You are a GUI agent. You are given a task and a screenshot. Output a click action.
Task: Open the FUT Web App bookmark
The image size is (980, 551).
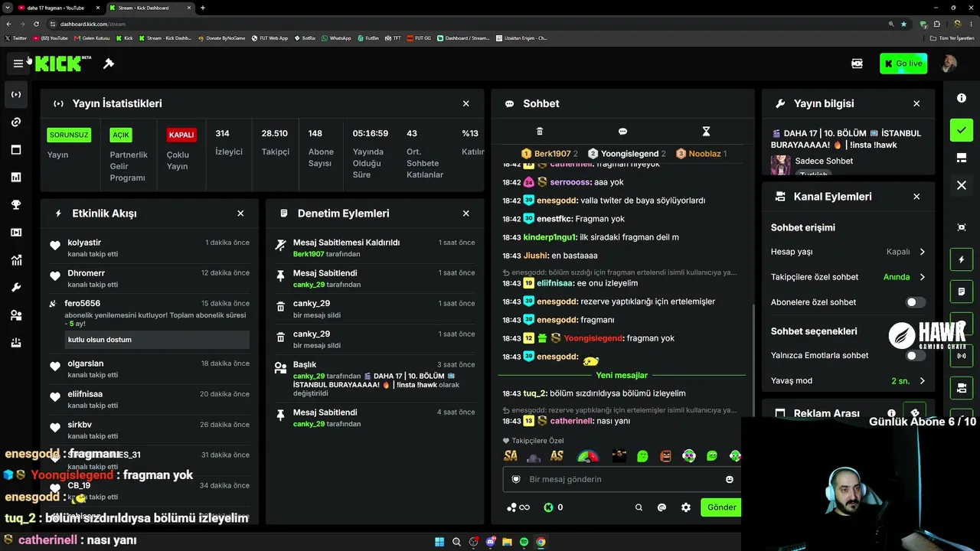point(269,37)
